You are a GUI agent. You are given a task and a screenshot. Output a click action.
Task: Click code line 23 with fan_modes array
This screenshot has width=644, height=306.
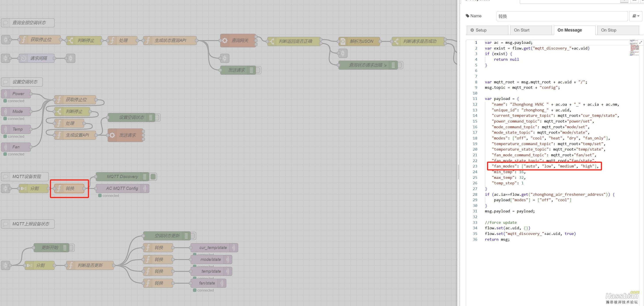(x=545, y=166)
